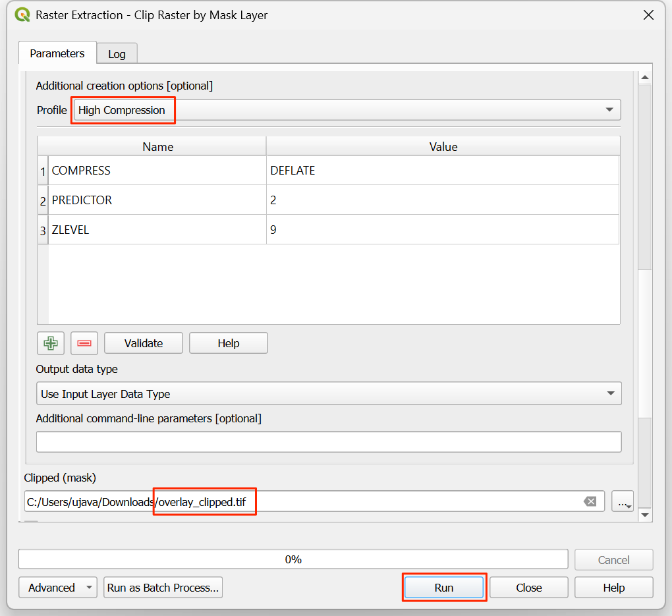Click the scrollbar down arrow
This screenshot has height=616, width=672.
644,515
